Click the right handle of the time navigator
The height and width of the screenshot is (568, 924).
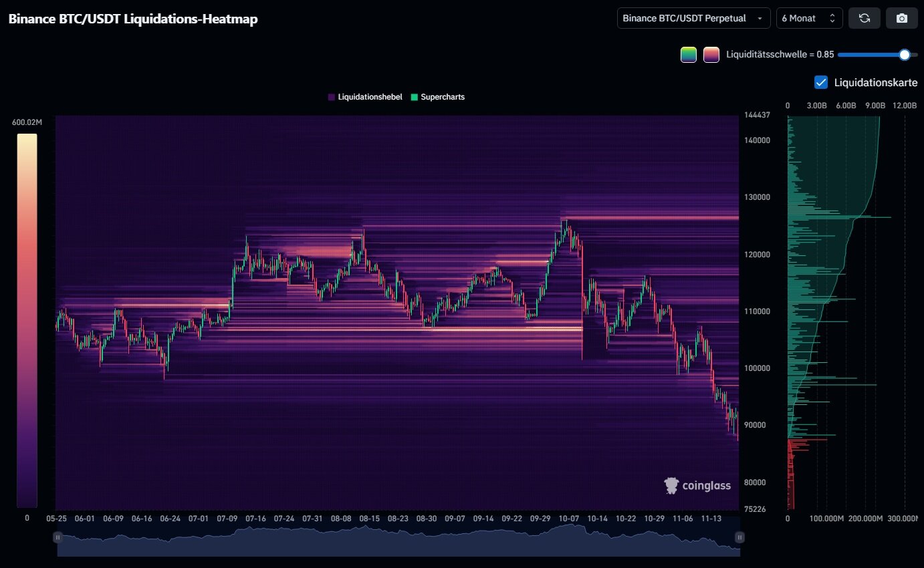pos(739,537)
